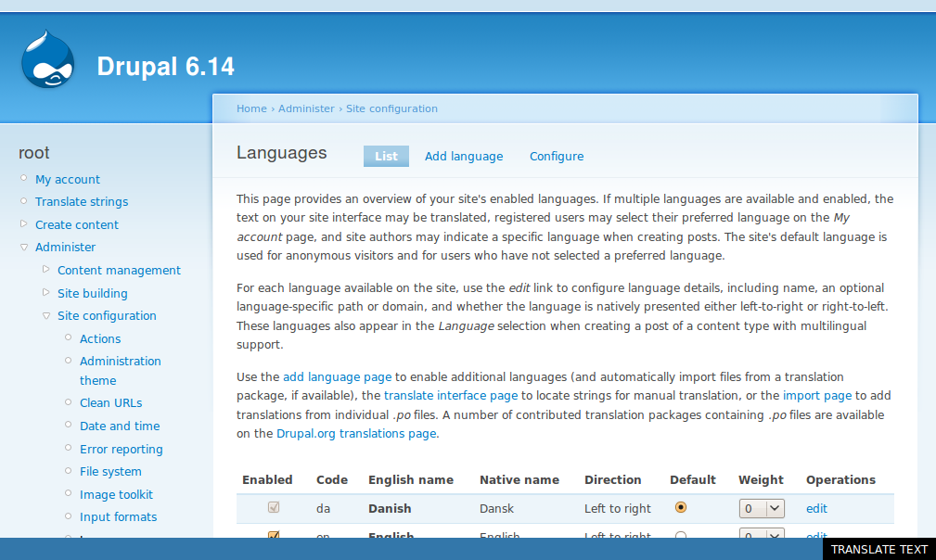
Task: Click the Default column header
Action: pos(692,480)
